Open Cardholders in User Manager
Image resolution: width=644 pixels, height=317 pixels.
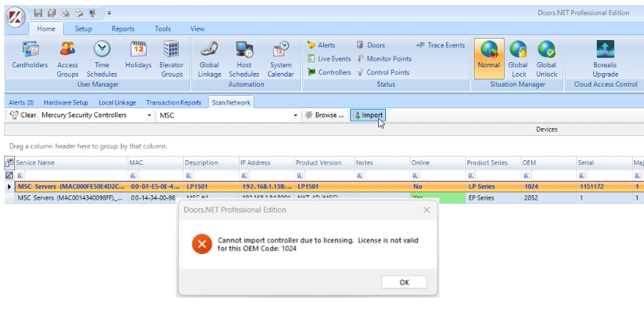click(x=30, y=56)
